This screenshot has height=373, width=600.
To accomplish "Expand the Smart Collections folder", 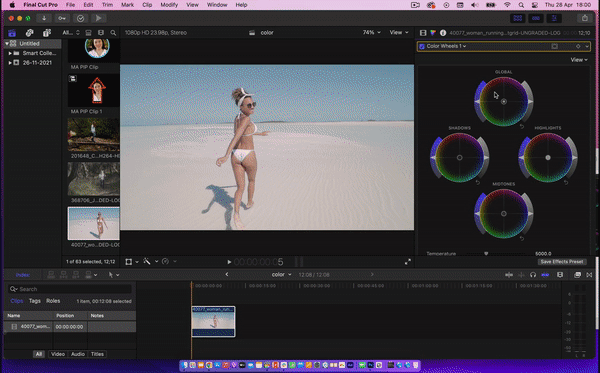I will click(x=10, y=53).
